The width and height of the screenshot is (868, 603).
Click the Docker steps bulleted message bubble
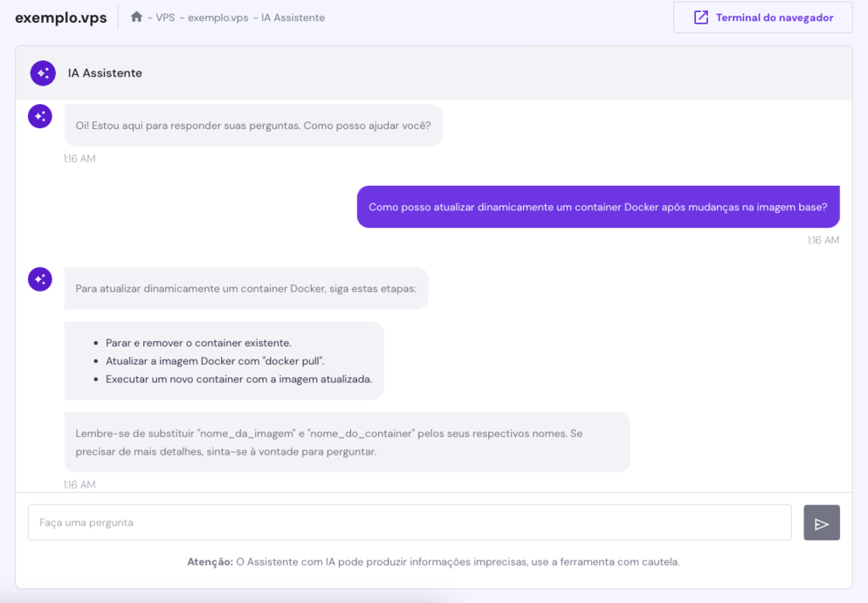point(224,359)
